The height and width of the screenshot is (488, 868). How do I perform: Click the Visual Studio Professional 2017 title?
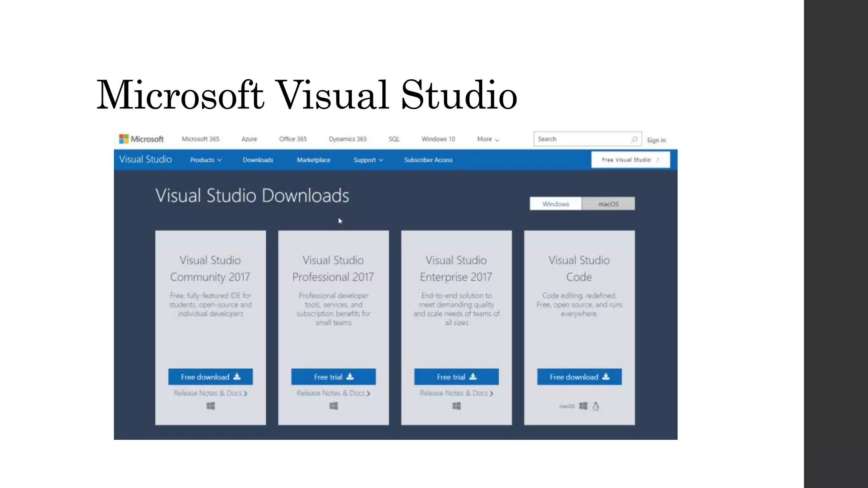pos(333,269)
